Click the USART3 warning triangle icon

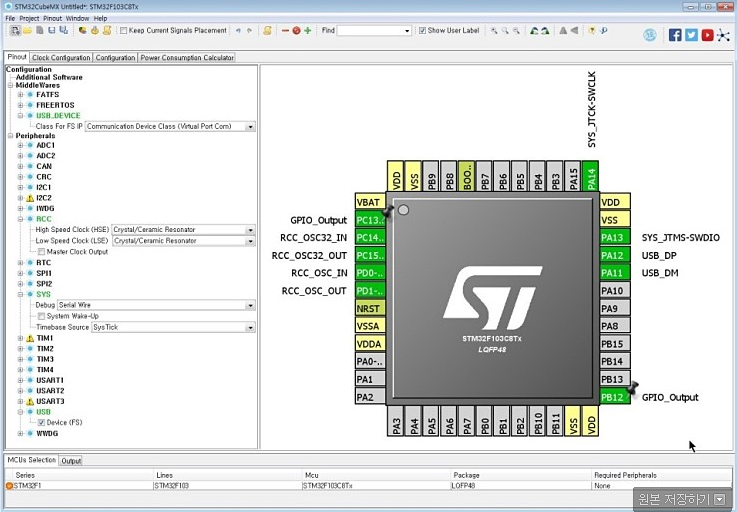pyautogui.click(x=30, y=402)
